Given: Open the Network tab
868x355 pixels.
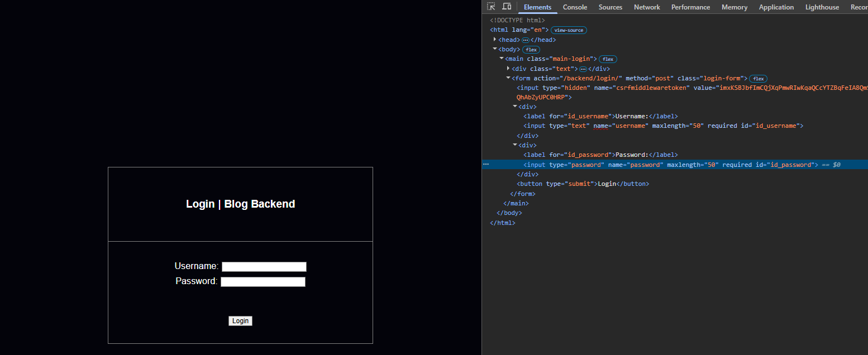Looking at the screenshot, I should (647, 7).
